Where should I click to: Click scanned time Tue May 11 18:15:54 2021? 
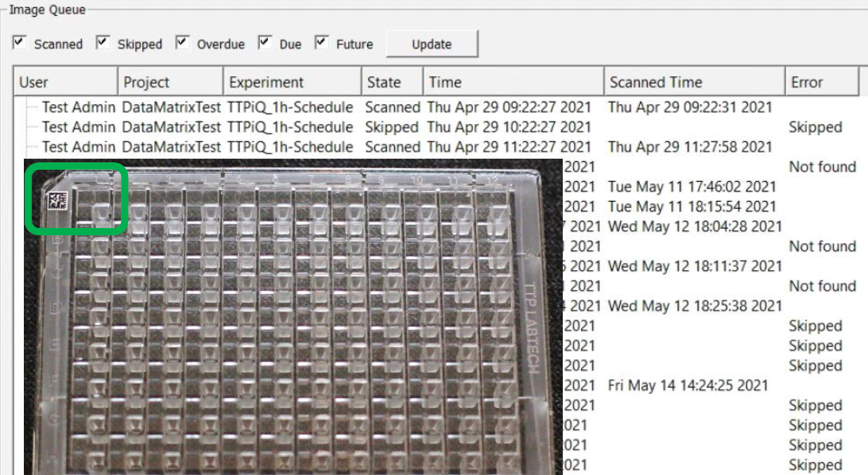point(692,207)
